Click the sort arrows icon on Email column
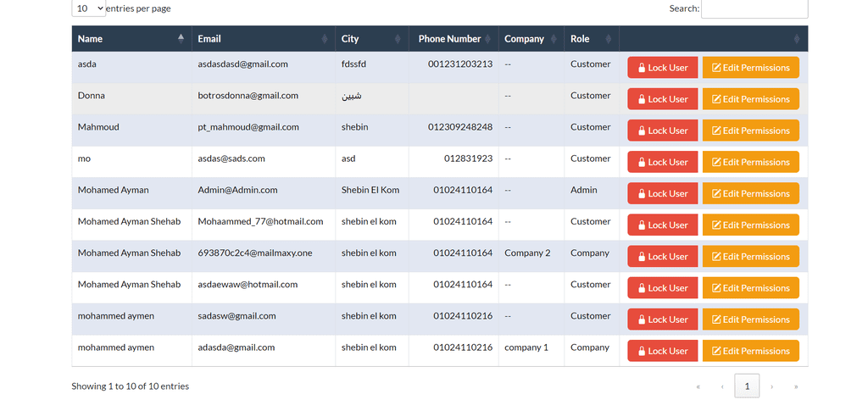 325,39
